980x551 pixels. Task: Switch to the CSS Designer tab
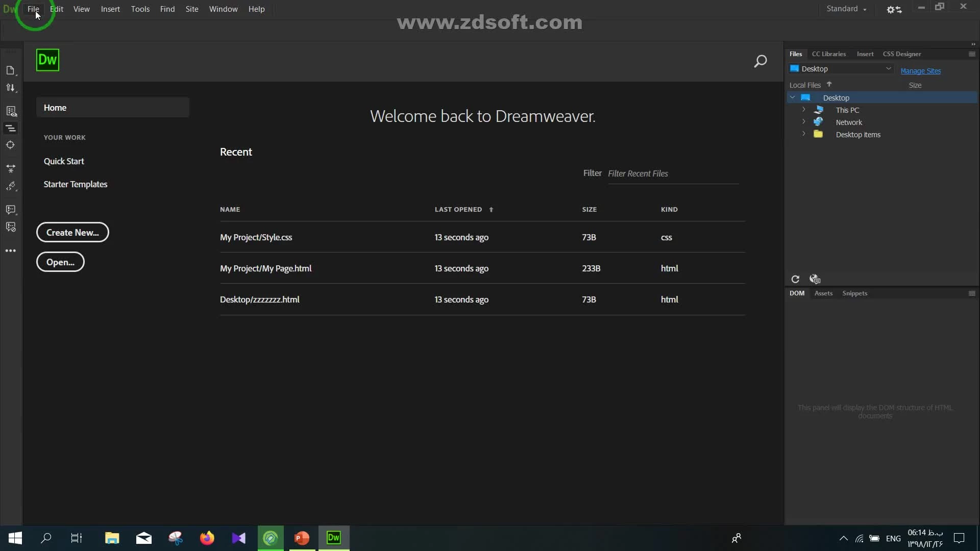(902, 54)
